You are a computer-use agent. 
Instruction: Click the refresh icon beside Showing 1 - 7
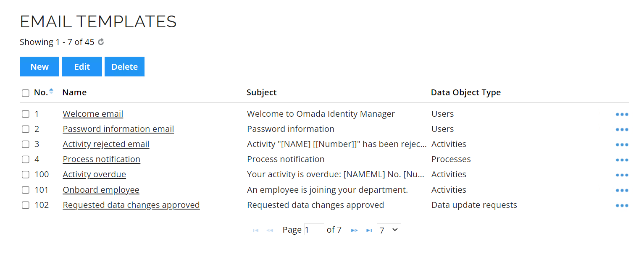tap(101, 42)
